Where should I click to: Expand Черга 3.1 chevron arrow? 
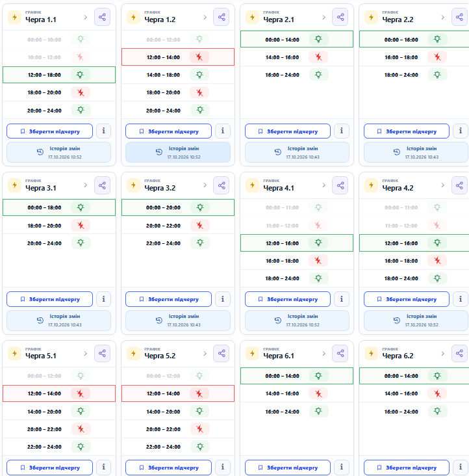pos(86,185)
